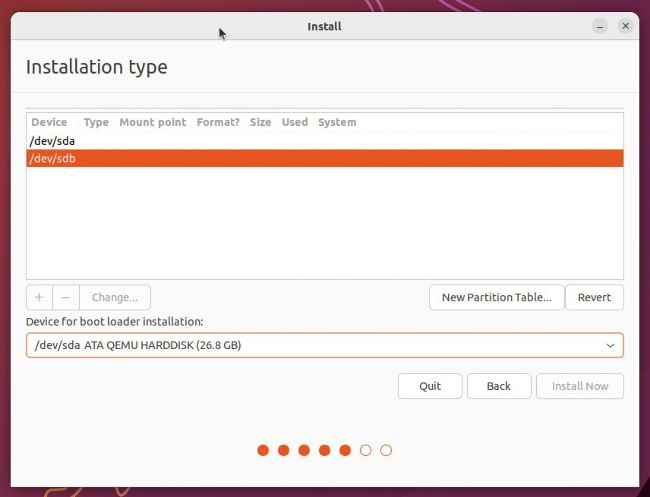Go Back to the previous step
Image resolution: width=650 pixels, height=497 pixels.
tap(498, 386)
